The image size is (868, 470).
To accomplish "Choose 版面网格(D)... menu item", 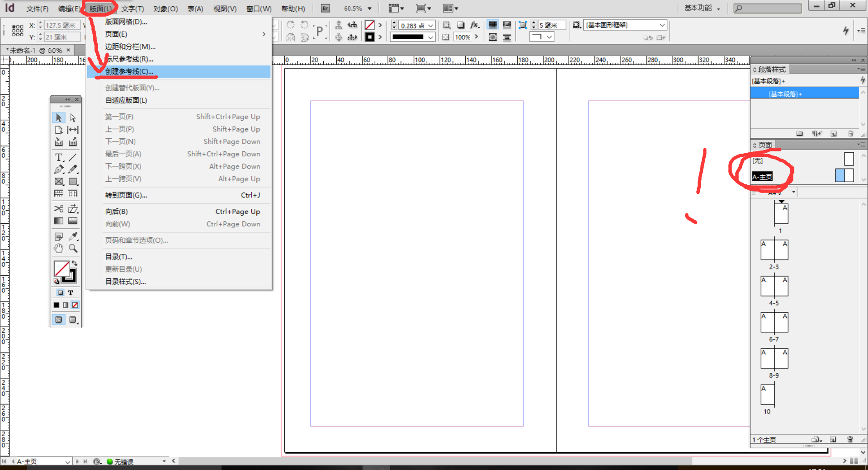I will (179, 22).
